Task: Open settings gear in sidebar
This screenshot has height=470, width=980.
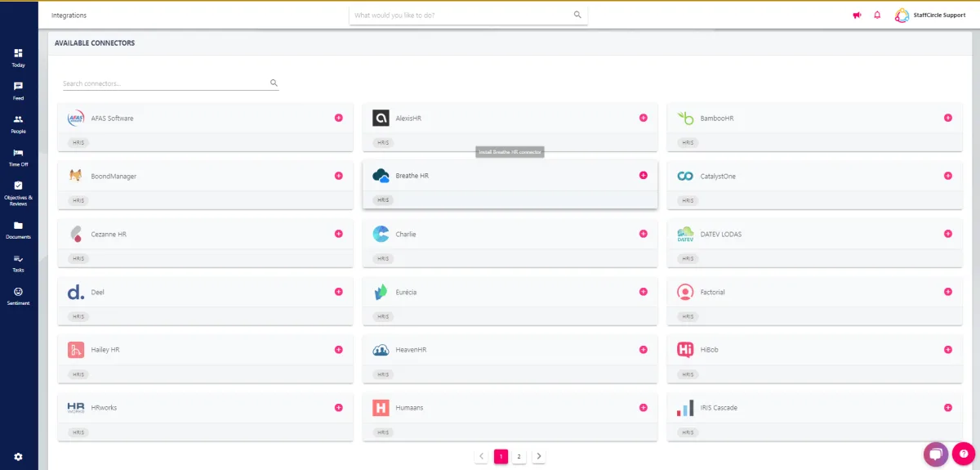Action: coord(18,456)
